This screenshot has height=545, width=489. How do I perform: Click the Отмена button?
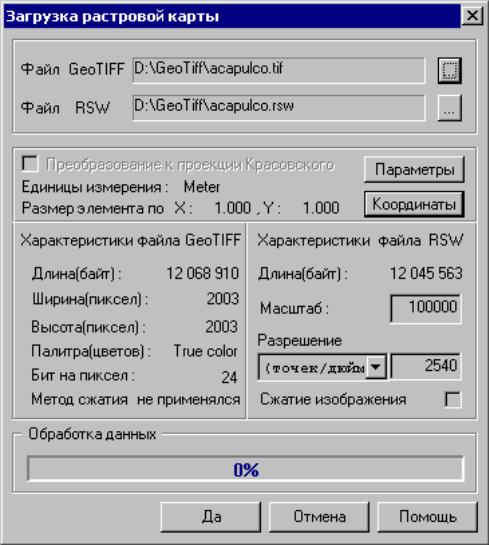coord(319,517)
